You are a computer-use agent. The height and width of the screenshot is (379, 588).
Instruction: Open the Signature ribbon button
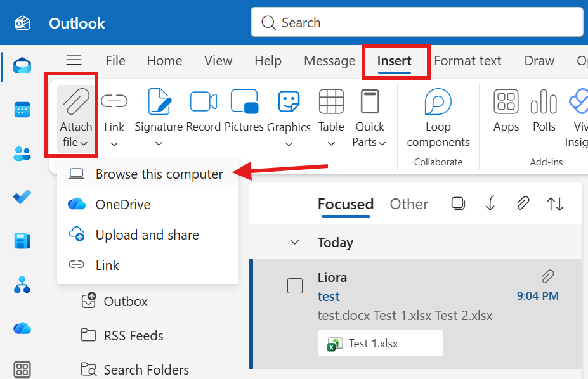coord(159,119)
